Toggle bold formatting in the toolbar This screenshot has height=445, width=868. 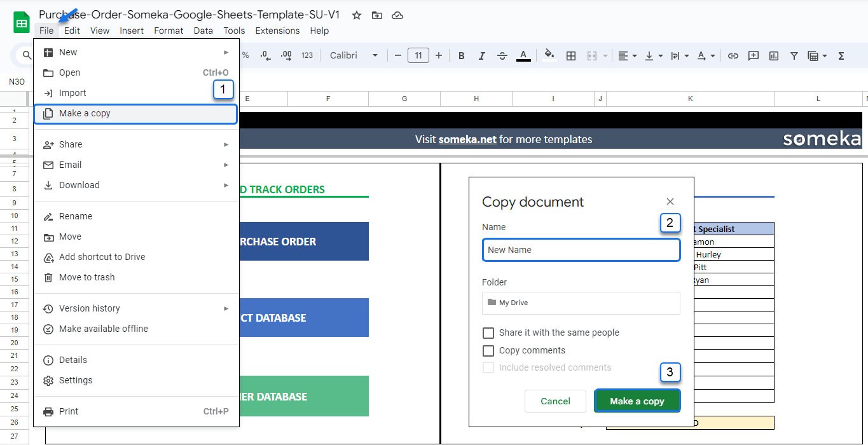pos(461,55)
